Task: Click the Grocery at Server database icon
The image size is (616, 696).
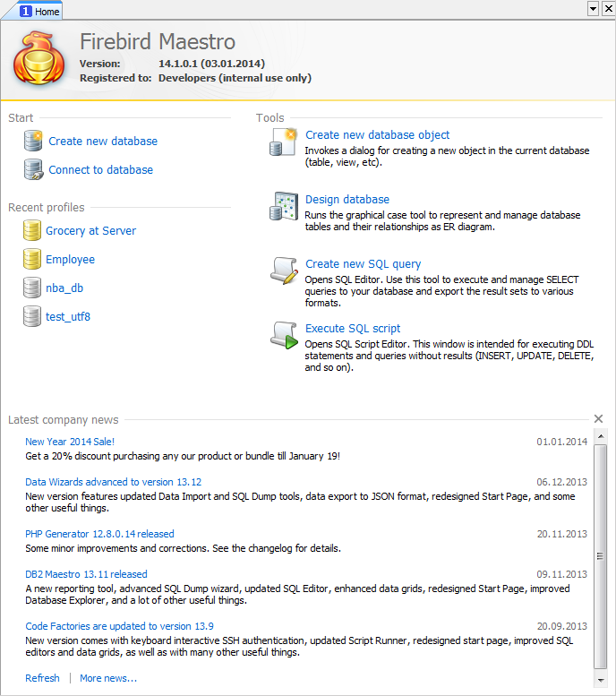Action: (x=32, y=230)
